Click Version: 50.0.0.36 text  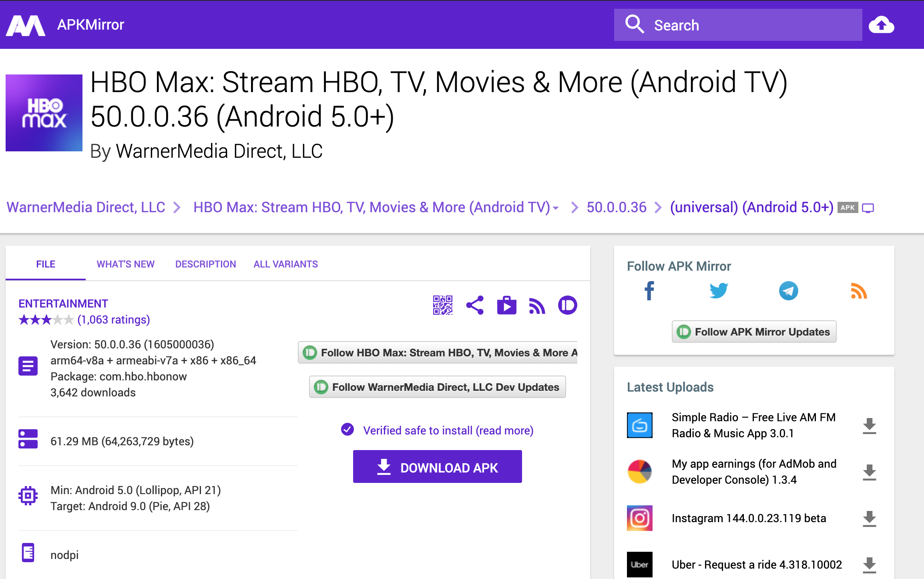(x=132, y=344)
